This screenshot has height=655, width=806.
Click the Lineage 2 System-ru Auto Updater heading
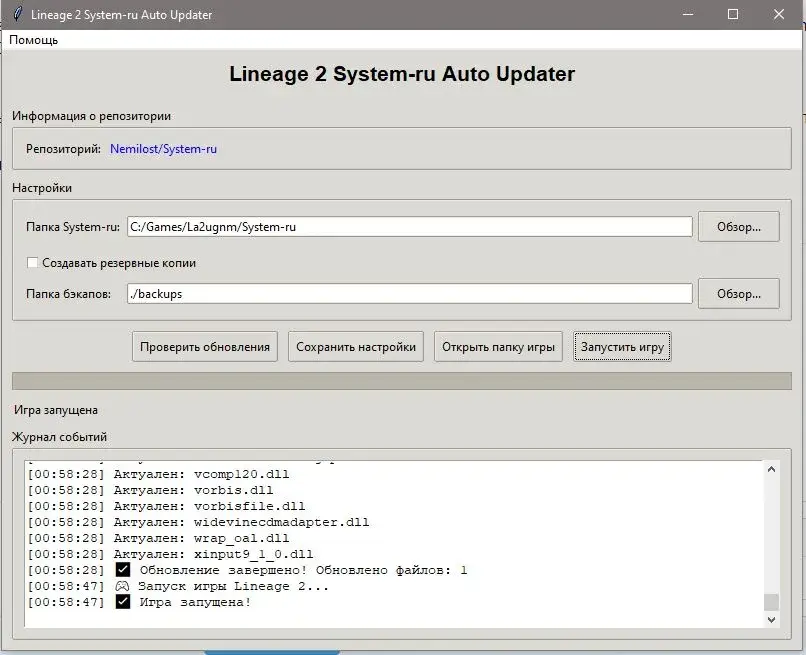[402, 74]
